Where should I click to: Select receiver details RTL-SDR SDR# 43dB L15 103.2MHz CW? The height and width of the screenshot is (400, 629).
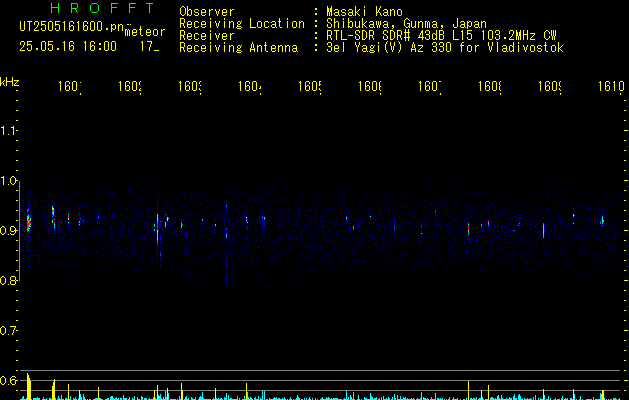pos(441,36)
